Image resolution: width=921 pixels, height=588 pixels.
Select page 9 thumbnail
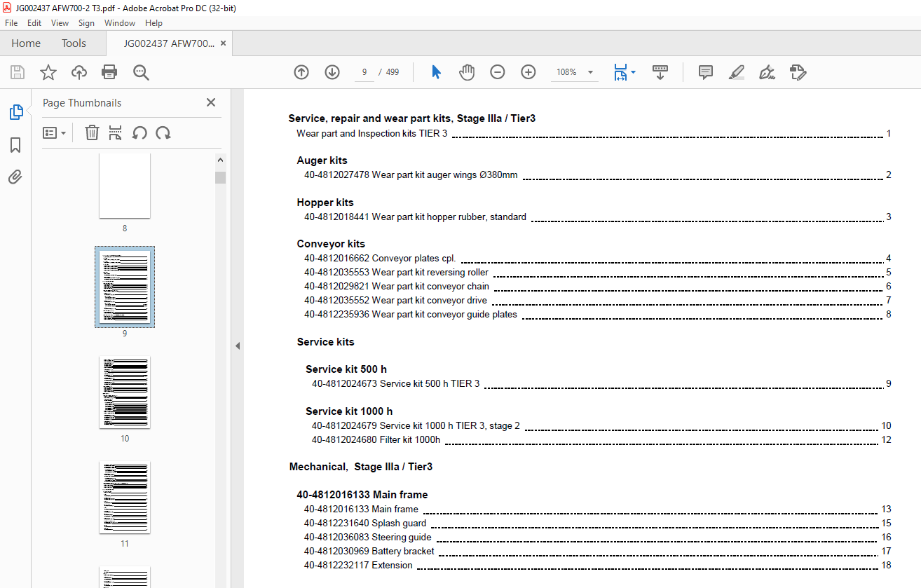point(125,287)
